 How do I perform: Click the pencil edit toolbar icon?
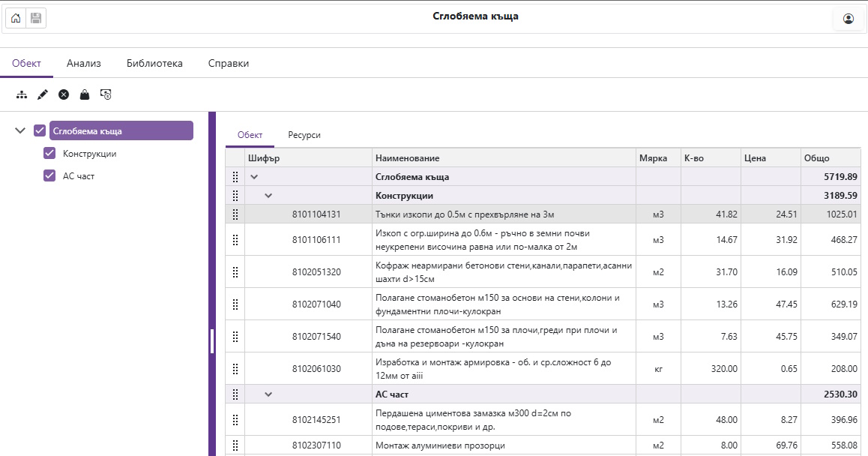point(43,94)
